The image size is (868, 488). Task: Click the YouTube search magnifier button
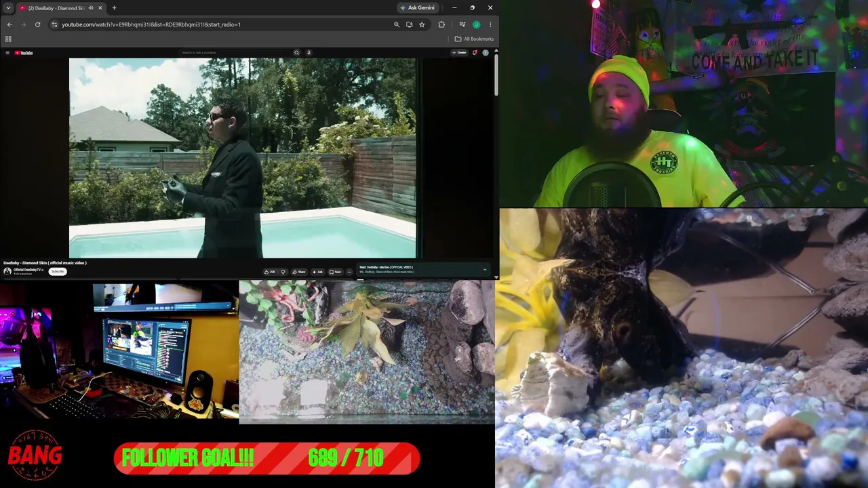pyautogui.click(x=296, y=53)
